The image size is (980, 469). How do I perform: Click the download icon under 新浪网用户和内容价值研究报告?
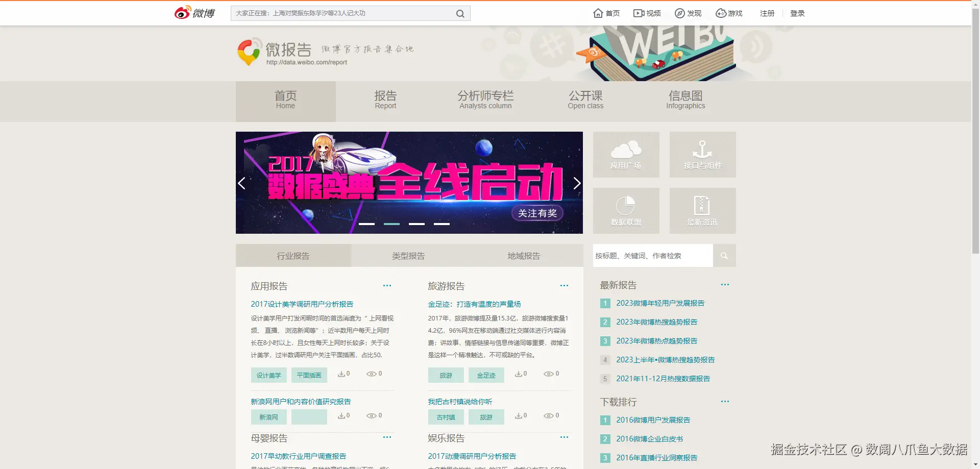pyautogui.click(x=341, y=416)
